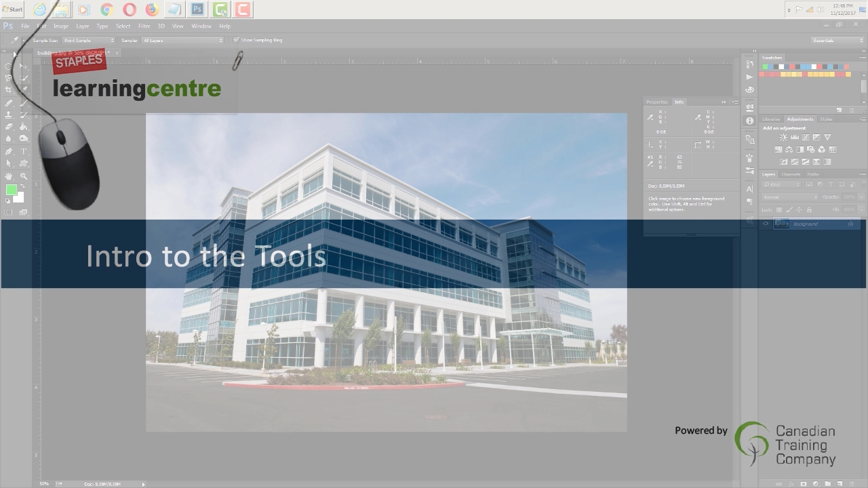Open the Character panel dock icon
Image resolution: width=868 pixels, height=488 pixels.
(749, 189)
